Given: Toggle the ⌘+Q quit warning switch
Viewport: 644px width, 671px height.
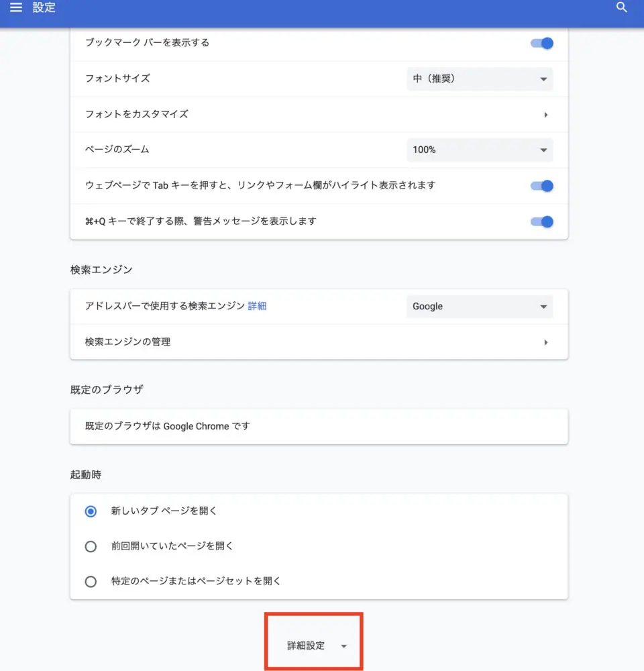Looking at the screenshot, I should click(x=542, y=221).
